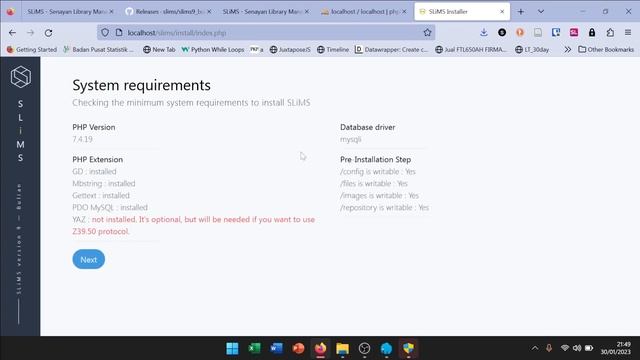Open the Firefox downloads panel
This screenshot has height=360, width=640.
484,33
